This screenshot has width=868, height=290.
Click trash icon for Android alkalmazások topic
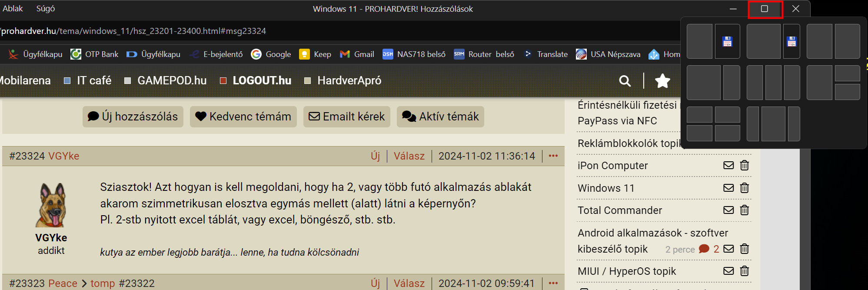[745, 249]
